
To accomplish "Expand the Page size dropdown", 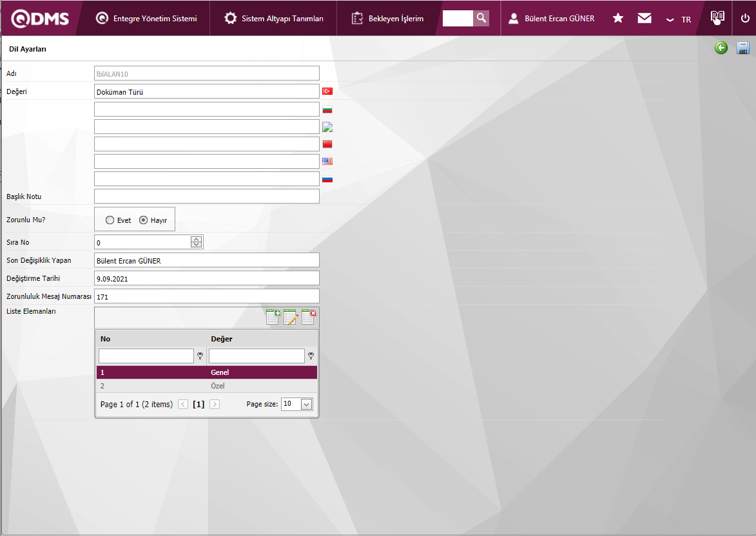I will [306, 404].
